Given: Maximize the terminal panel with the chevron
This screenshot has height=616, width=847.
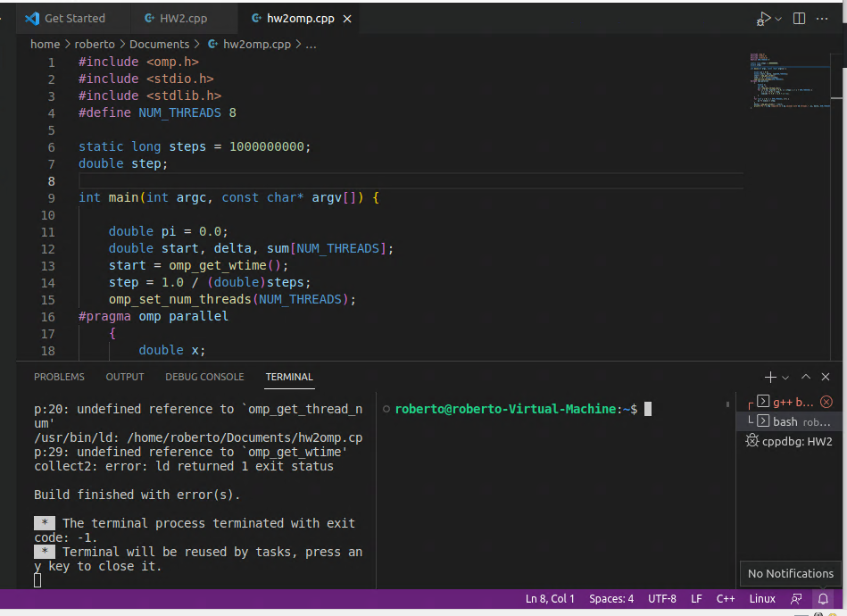Looking at the screenshot, I should tap(806, 376).
